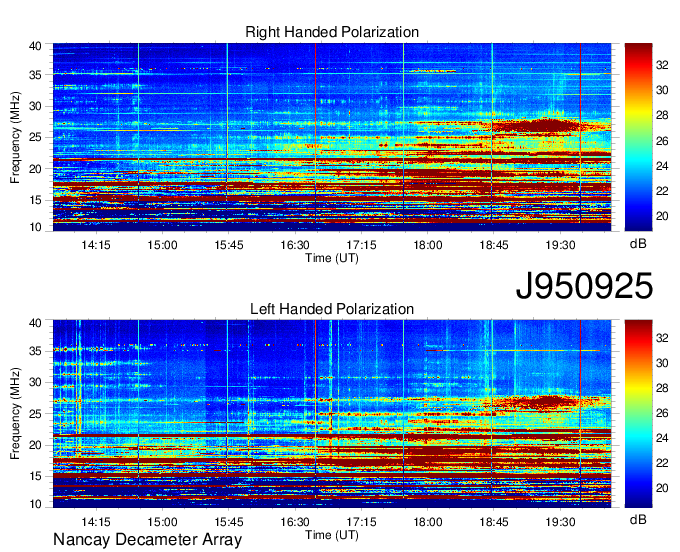Viewport: 680px width, 552px height.
Task: Click the "28" value on Right Handed colorbar
Action: pos(662,115)
